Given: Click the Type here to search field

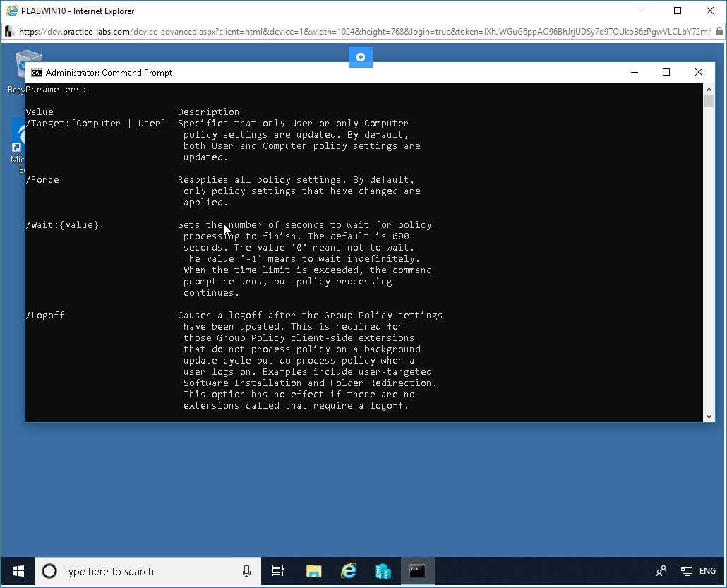Looking at the screenshot, I should (x=148, y=571).
